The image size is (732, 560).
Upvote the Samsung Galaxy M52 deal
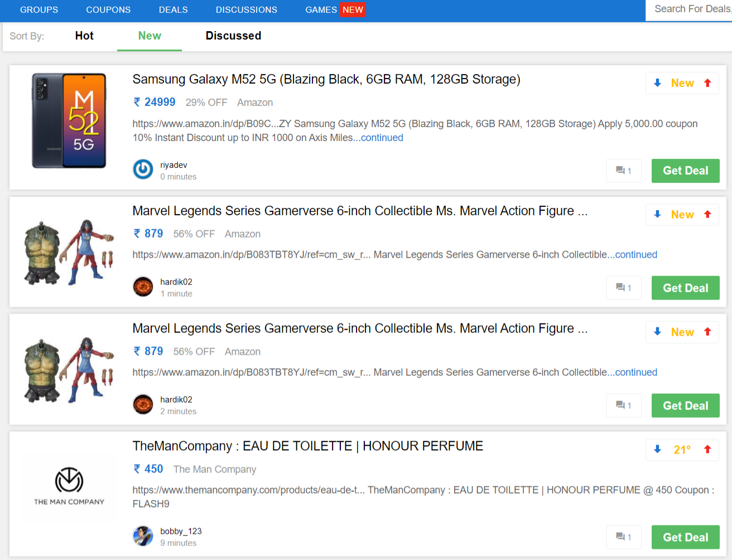click(707, 83)
